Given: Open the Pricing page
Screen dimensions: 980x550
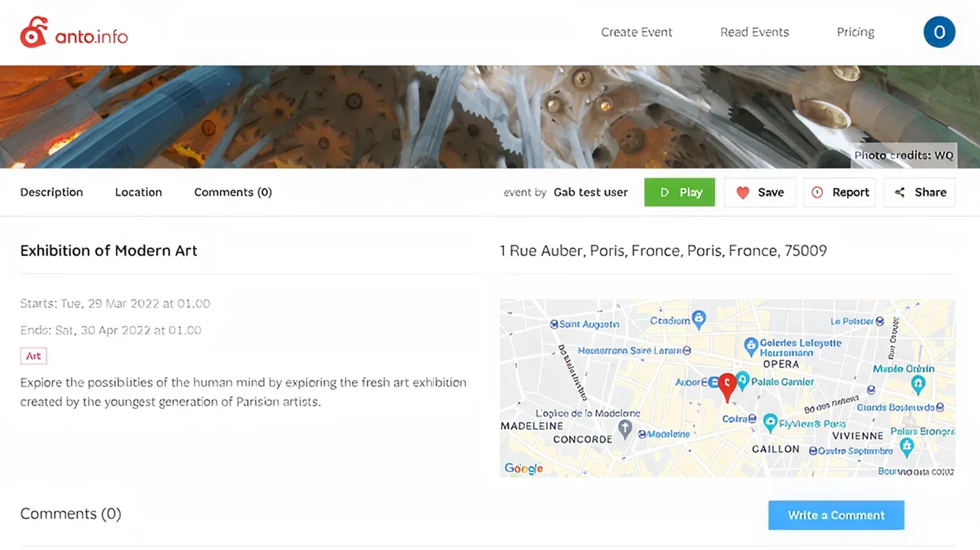Looking at the screenshot, I should pos(855,32).
